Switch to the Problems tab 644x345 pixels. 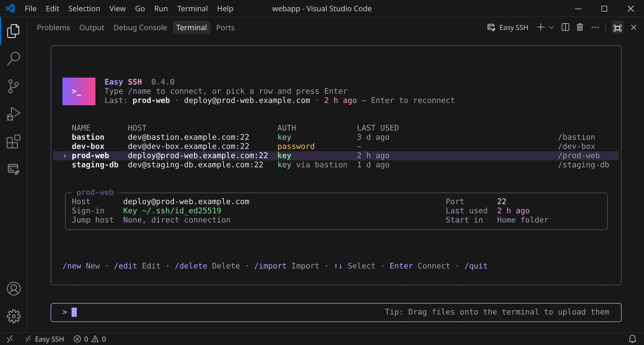coord(53,27)
